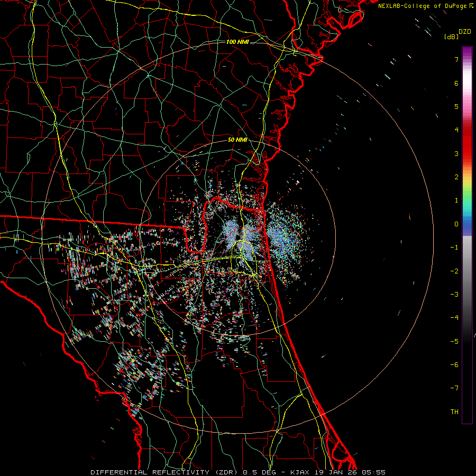Viewport: 476px width, 476px height.
Task: Click the 6 value on the ZDR scale
Action: click(x=456, y=83)
